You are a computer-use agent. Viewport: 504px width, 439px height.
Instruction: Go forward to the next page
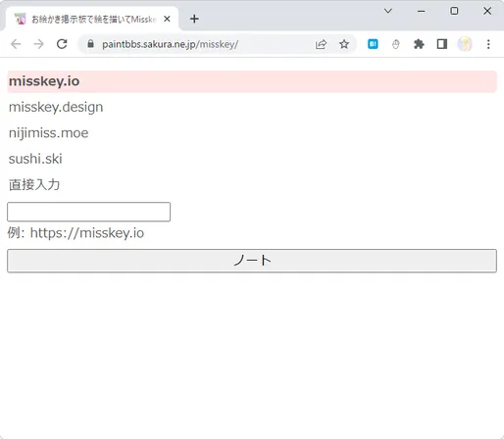(38, 44)
